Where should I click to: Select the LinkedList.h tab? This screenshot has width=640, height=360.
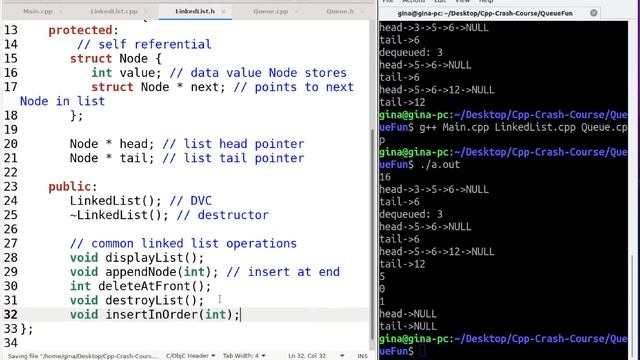tap(195, 11)
